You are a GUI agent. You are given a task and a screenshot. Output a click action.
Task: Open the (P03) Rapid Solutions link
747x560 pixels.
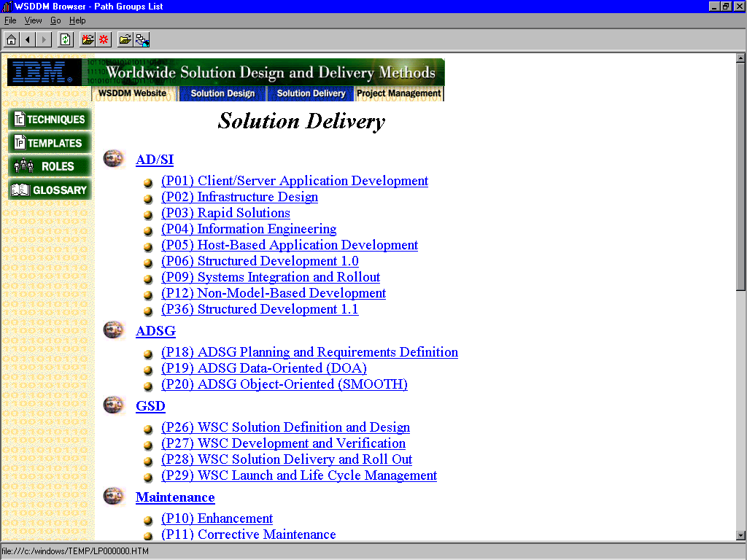[x=225, y=213]
